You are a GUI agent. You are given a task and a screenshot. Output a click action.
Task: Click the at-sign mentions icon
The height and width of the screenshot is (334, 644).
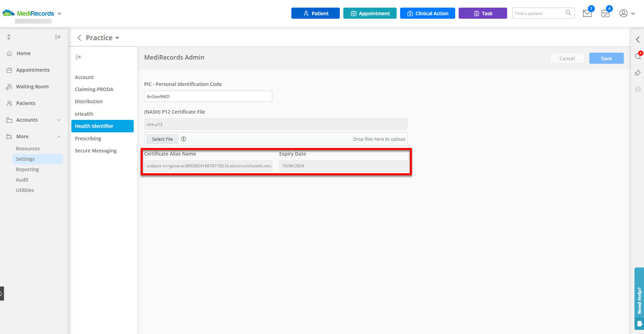click(638, 89)
